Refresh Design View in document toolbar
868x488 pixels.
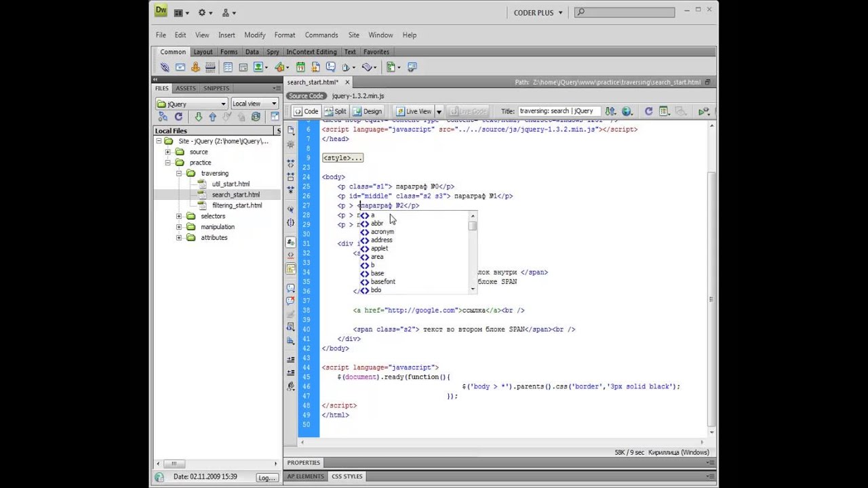pyautogui.click(x=648, y=111)
